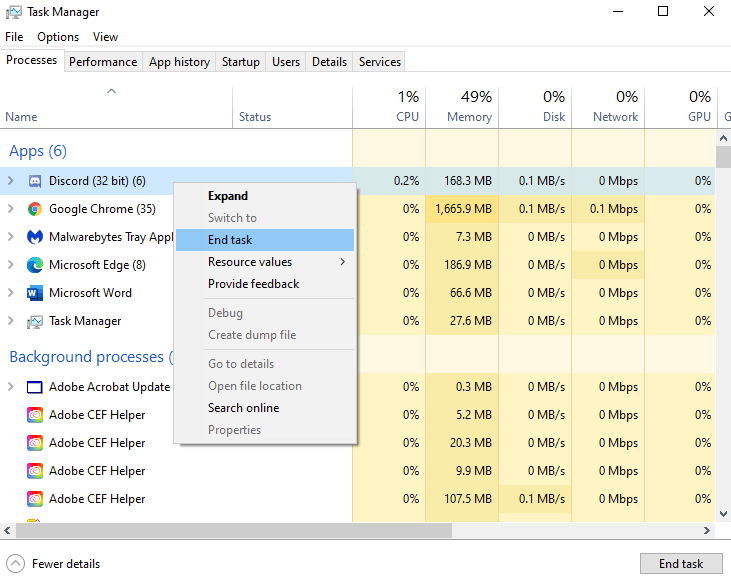Switch to the Performance tab
The width and height of the screenshot is (731, 585).
[x=103, y=62]
